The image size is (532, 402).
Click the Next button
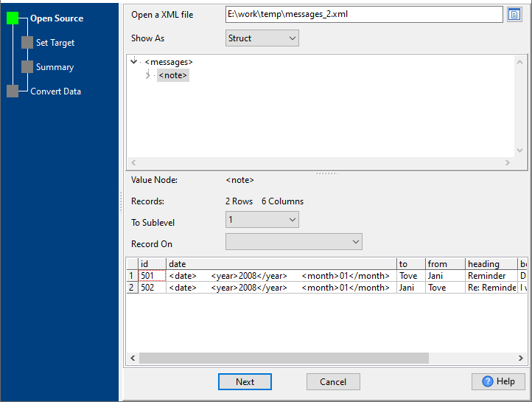245,381
